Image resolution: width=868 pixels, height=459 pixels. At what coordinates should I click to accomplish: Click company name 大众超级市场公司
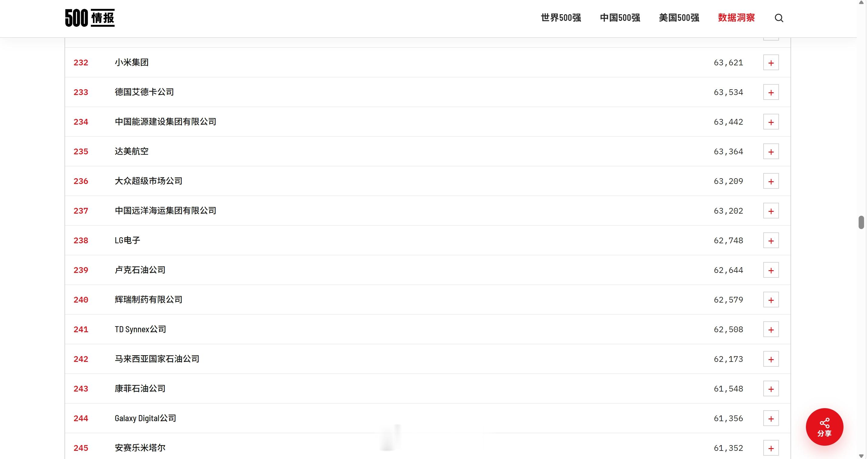coord(148,181)
